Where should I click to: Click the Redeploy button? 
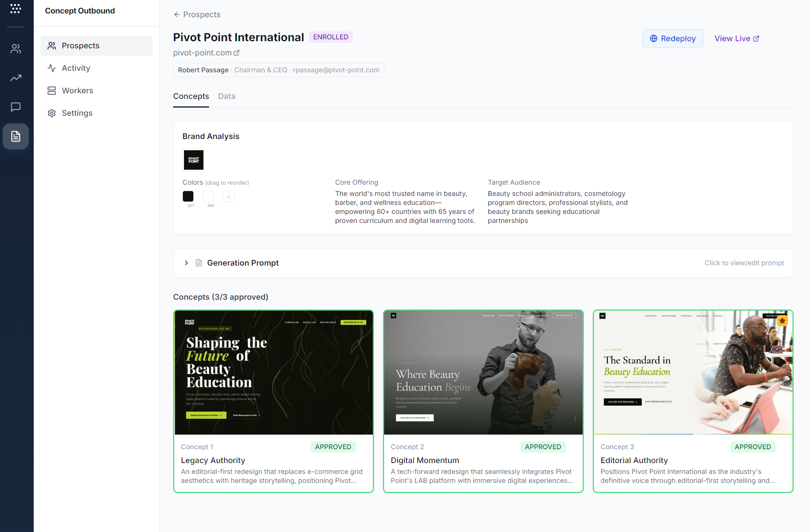click(672, 38)
